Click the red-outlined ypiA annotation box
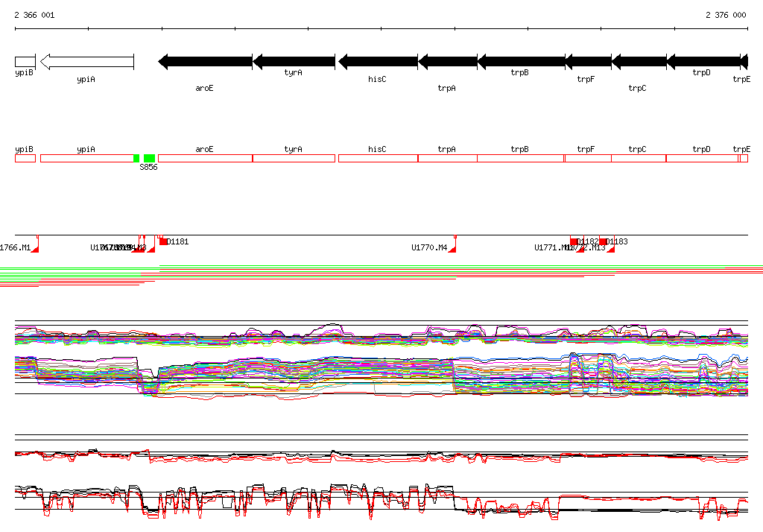This screenshot has width=763, height=532. (x=86, y=158)
